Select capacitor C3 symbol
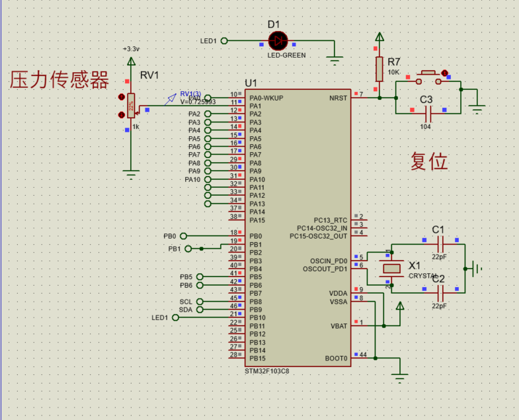This screenshot has height=420, width=519. (428, 114)
